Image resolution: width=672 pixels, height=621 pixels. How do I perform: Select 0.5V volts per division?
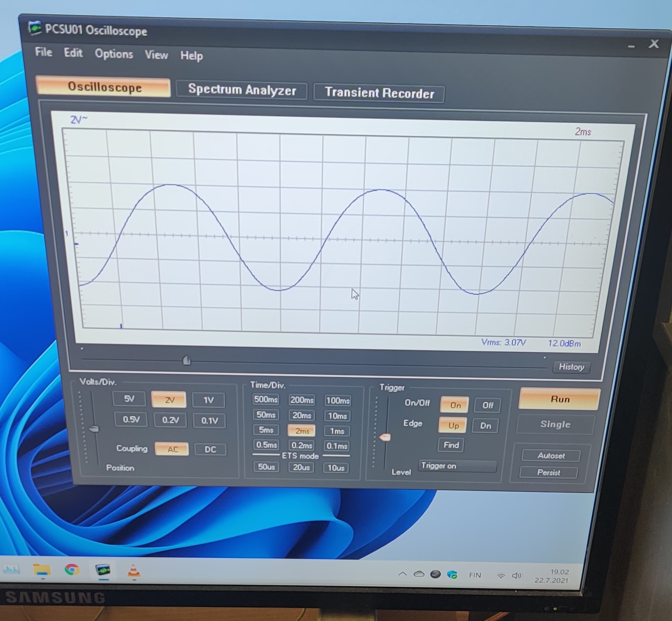point(131,420)
